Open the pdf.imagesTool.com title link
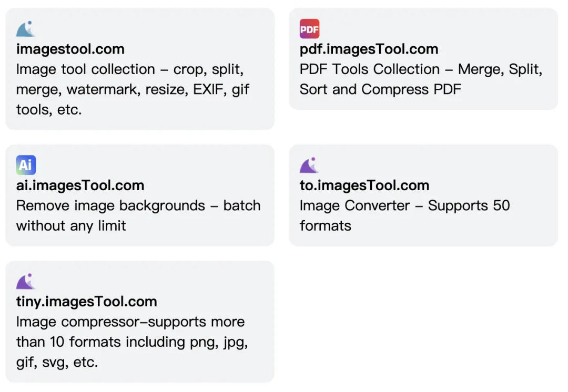568x392 pixels. click(369, 49)
